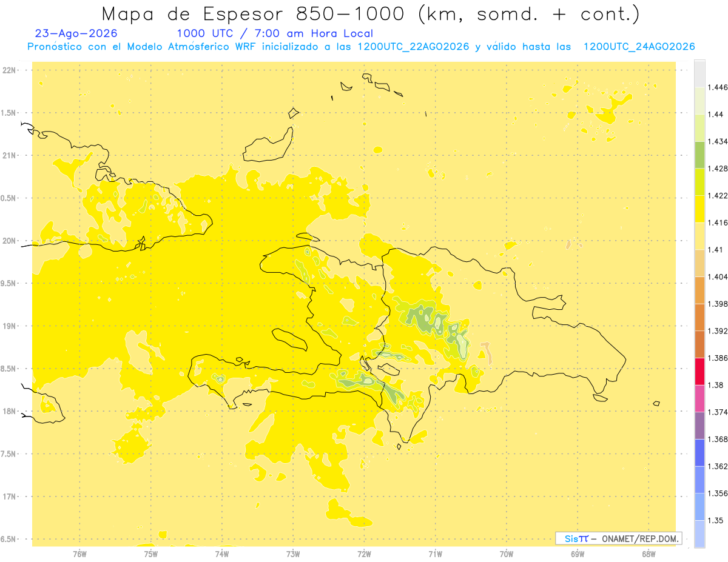The image size is (728, 562).
Task: Click the legend value 1.374
Action: coord(718,412)
